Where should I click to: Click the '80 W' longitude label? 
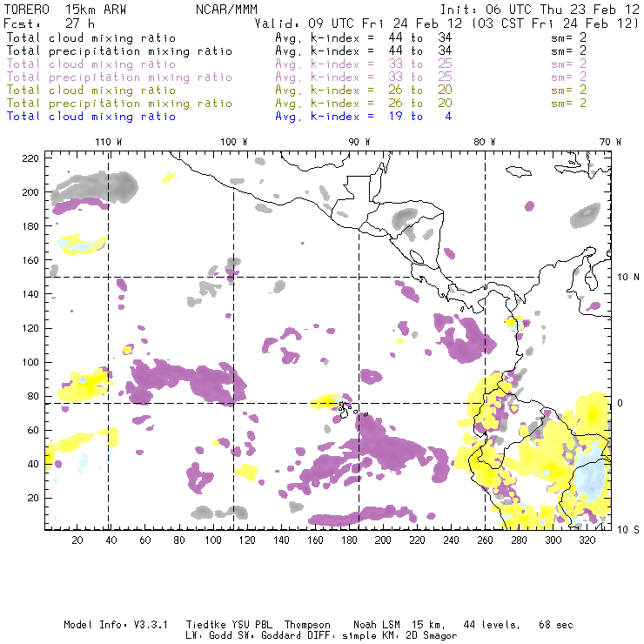pos(484,142)
